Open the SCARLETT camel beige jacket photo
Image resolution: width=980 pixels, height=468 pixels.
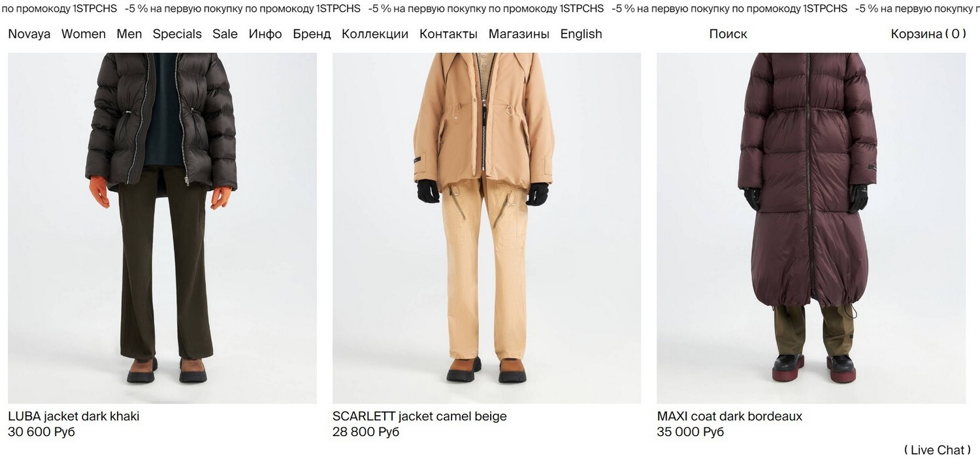click(487, 228)
